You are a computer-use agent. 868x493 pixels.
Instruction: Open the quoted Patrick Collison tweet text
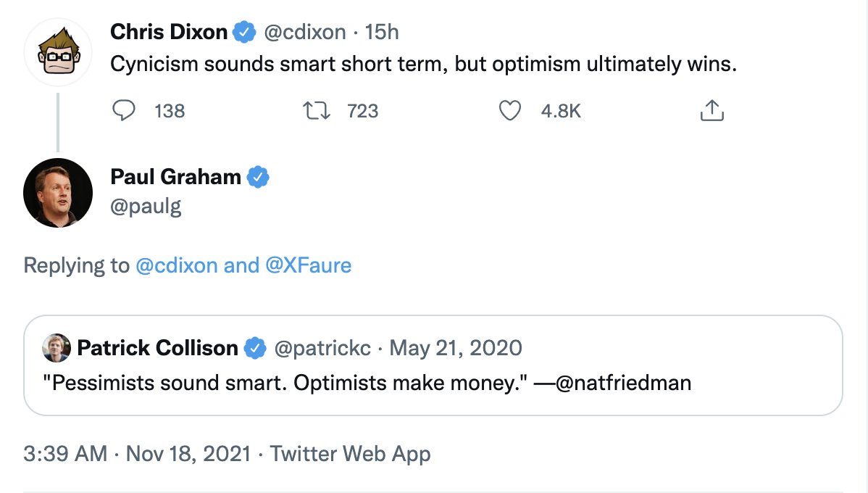click(x=367, y=382)
